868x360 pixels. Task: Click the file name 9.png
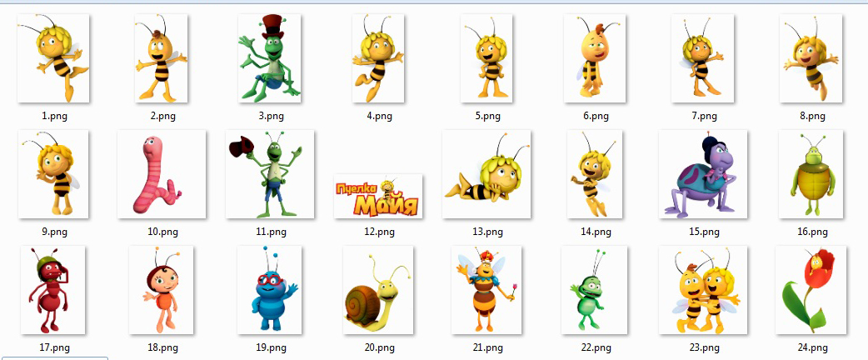tap(54, 232)
